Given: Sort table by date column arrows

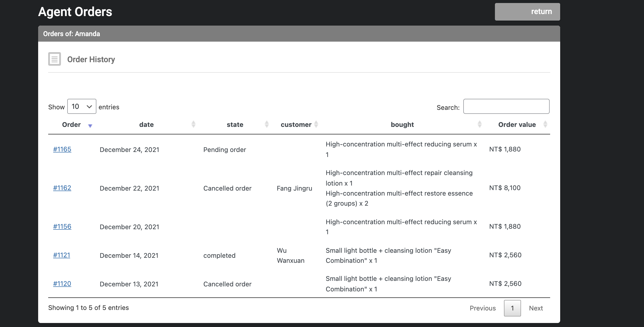Looking at the screenshot, I should [x=193, y=124].
